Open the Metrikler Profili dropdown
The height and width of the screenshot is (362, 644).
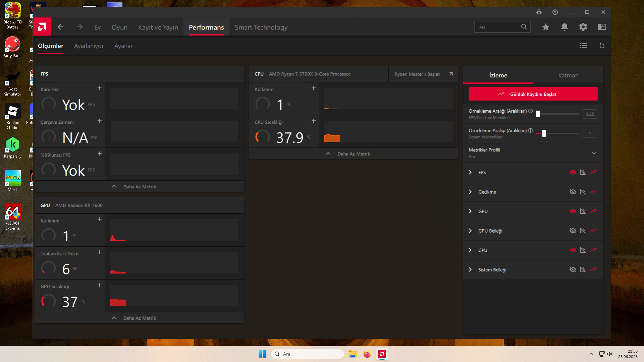coord(533,153)
